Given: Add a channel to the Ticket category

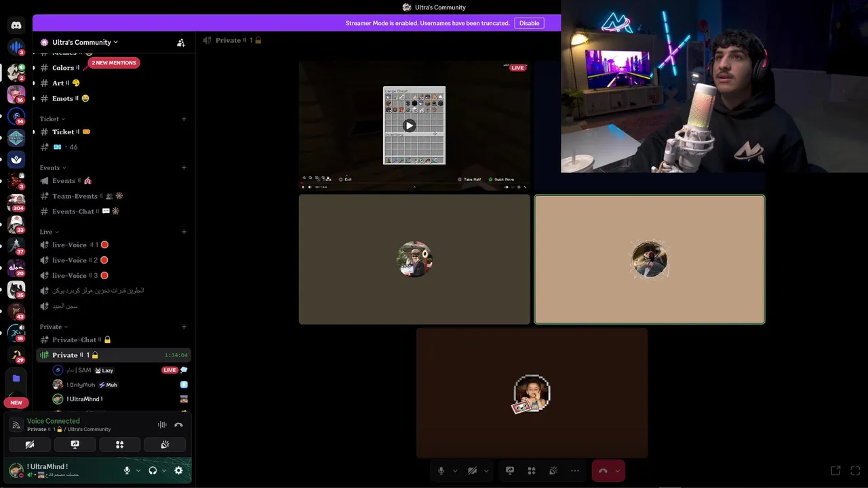Looking at the screenshot, I should [184, 119].
